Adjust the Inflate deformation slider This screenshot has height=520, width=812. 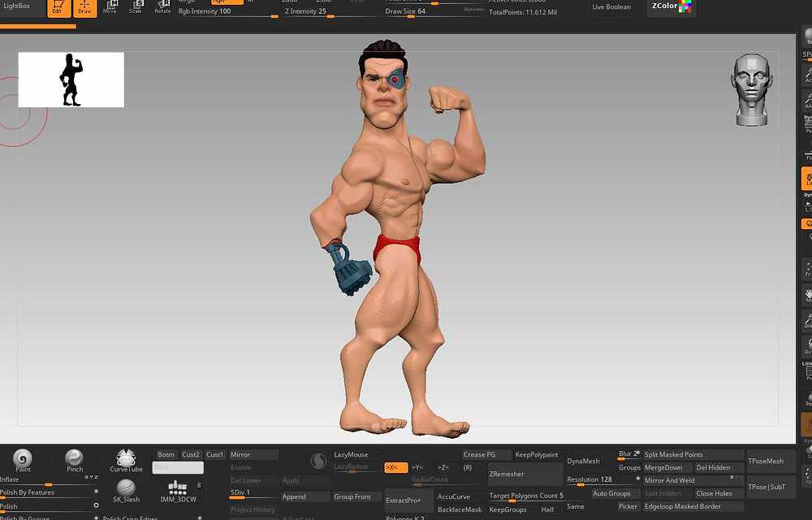point(50,481)
